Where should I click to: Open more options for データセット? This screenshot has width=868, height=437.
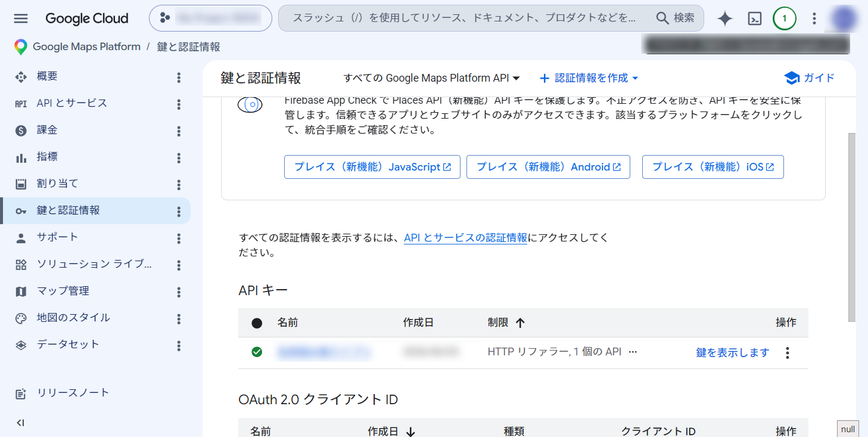(179, 346)
